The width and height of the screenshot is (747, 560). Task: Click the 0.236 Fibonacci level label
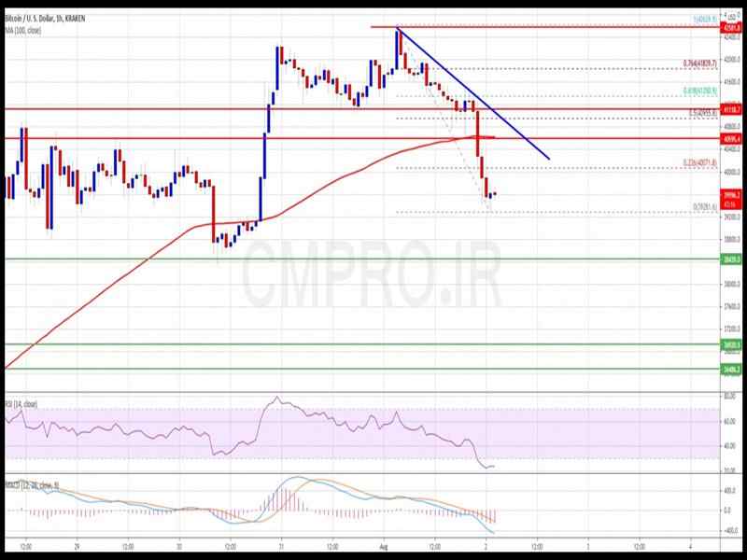coord(699,162)
